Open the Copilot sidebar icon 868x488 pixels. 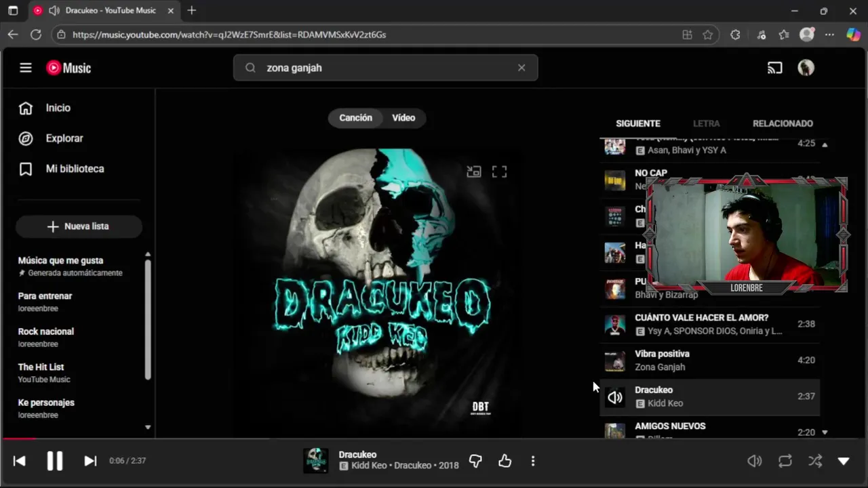click(853, 35)
